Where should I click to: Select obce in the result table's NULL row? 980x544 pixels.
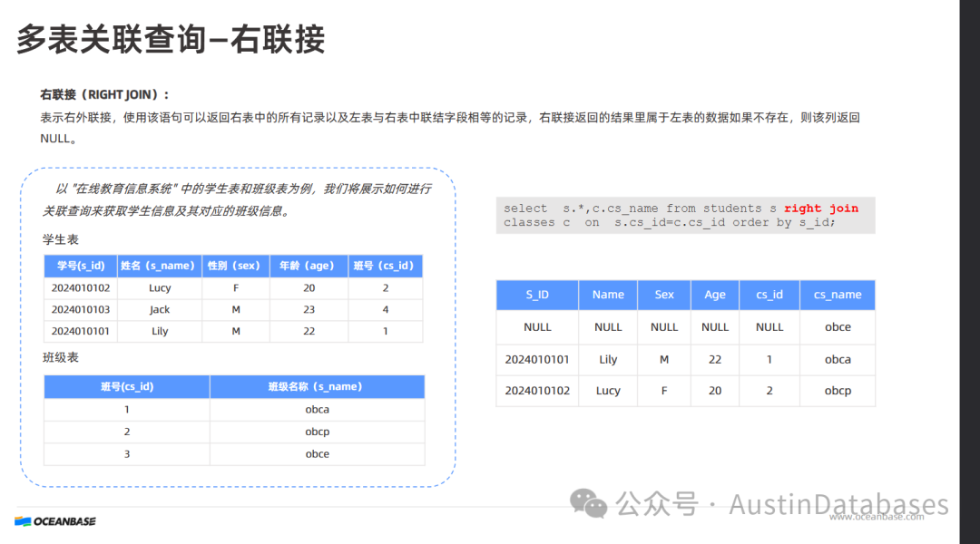(838, 327)
